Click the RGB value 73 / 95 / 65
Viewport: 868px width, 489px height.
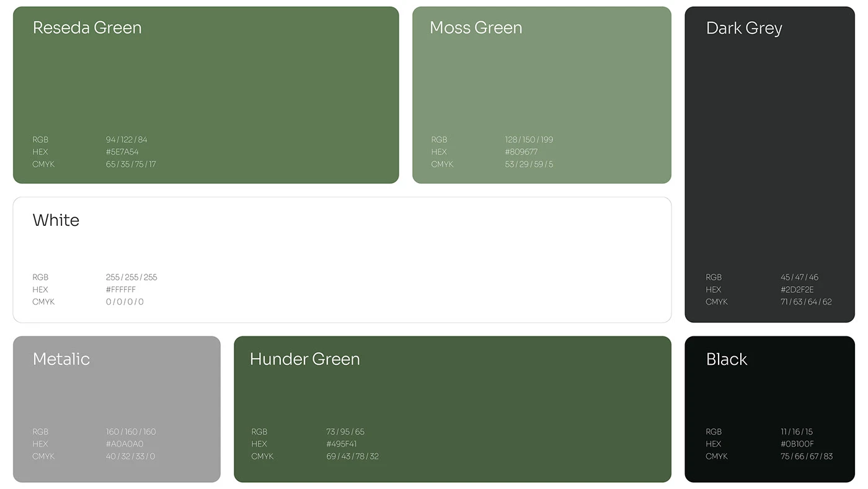coord(345,432)
